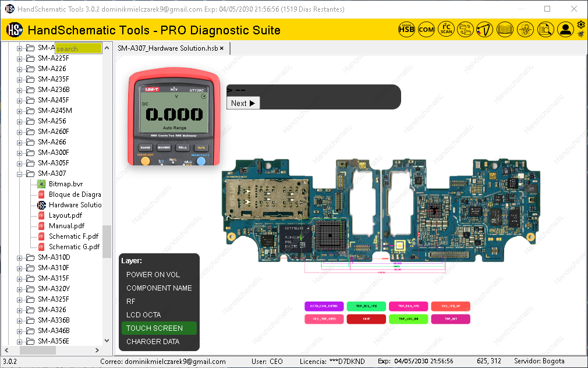This screenshot has width=588, height=368.
Task: Click the orange VDD_1P8_AP signal label
Action: point(451,306)
